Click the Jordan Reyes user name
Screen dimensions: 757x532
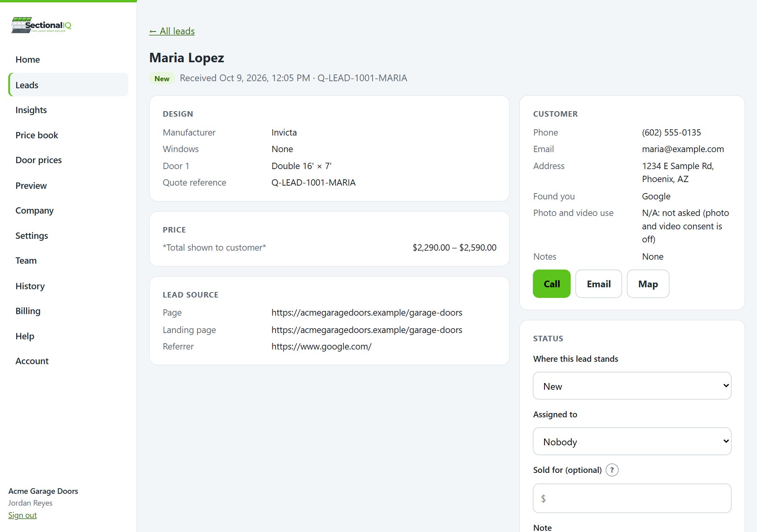(30, 503)
